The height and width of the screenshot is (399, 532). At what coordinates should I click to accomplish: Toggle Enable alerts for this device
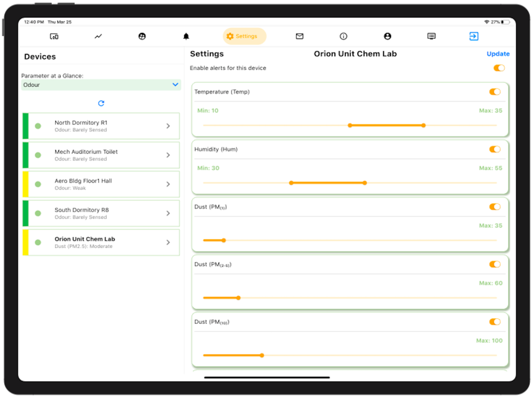499,68
